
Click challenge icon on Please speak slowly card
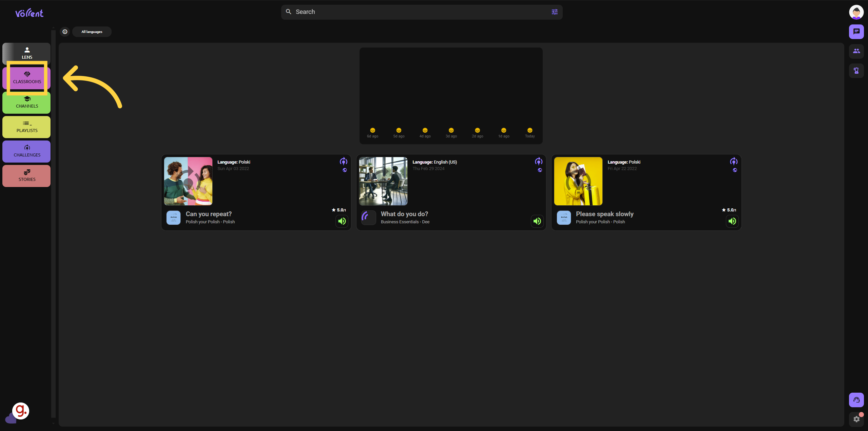coord(734,161)
